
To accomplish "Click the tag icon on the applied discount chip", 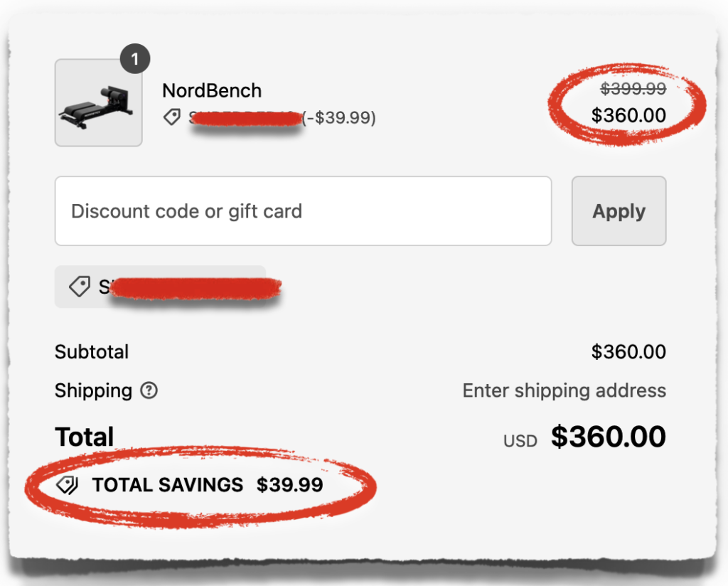I will 80,287.
